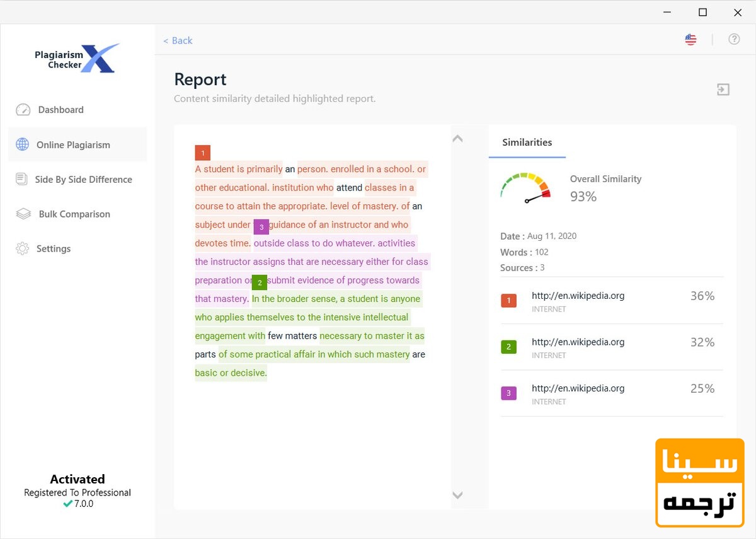Open the help question mark icon

pos(734,39)
